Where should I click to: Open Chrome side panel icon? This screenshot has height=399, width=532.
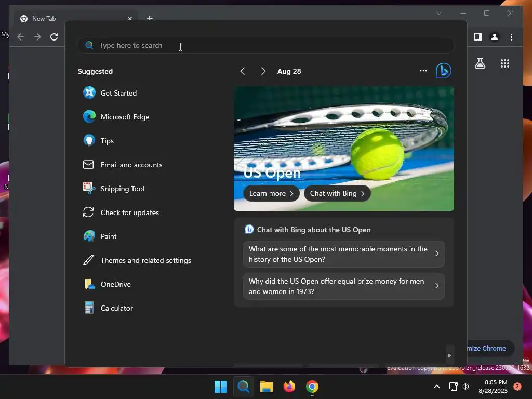coord(478,37)
